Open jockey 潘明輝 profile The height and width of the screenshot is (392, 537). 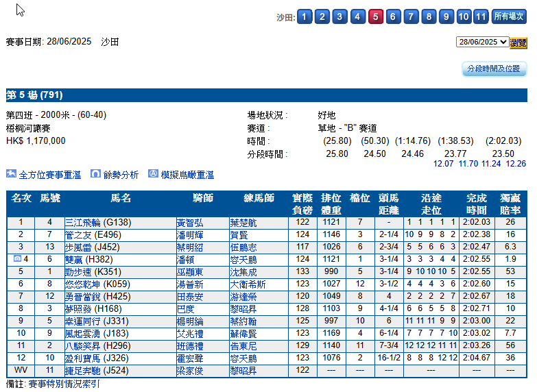190,235
